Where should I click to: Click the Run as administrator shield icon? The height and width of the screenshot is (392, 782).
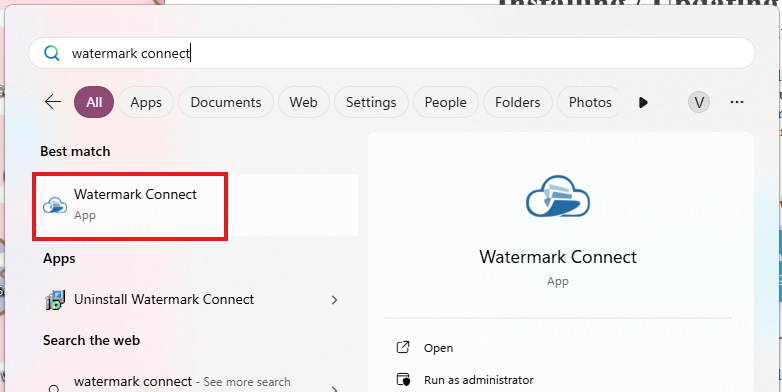coord(403,380)
